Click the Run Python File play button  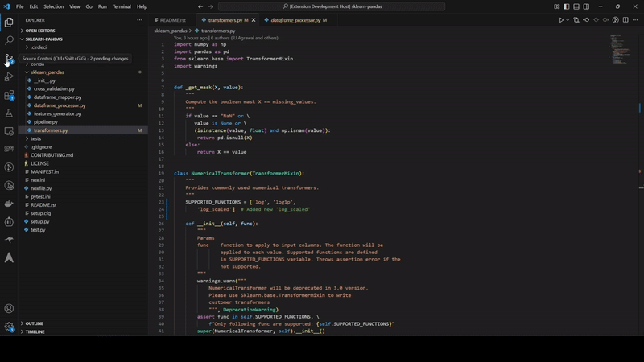[560, 19]
